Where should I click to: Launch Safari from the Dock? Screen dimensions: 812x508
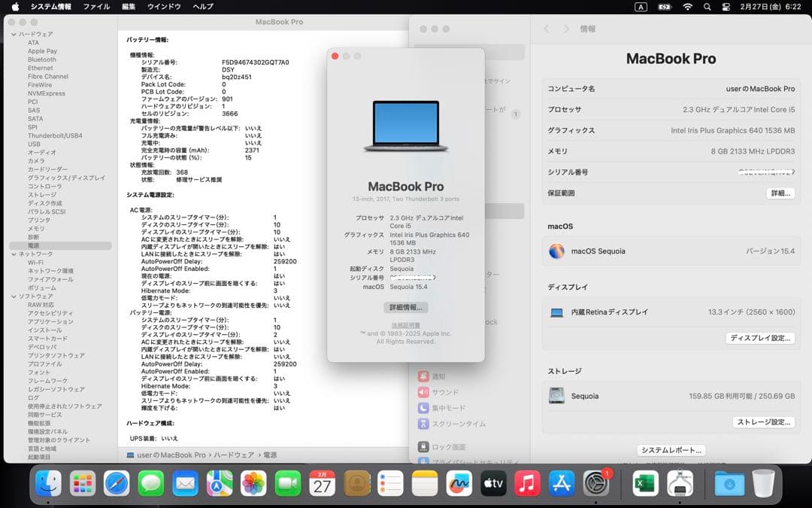(x=117, y=484)
